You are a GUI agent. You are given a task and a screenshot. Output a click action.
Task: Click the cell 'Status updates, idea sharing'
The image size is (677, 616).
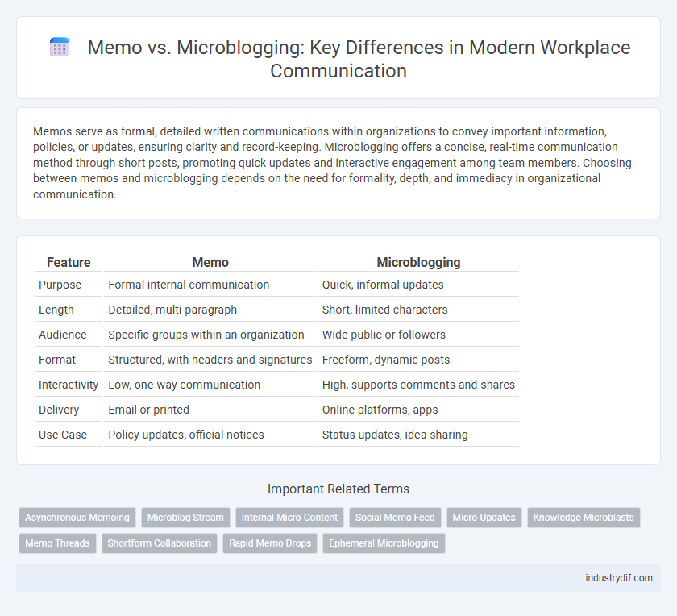pos(418,435)
